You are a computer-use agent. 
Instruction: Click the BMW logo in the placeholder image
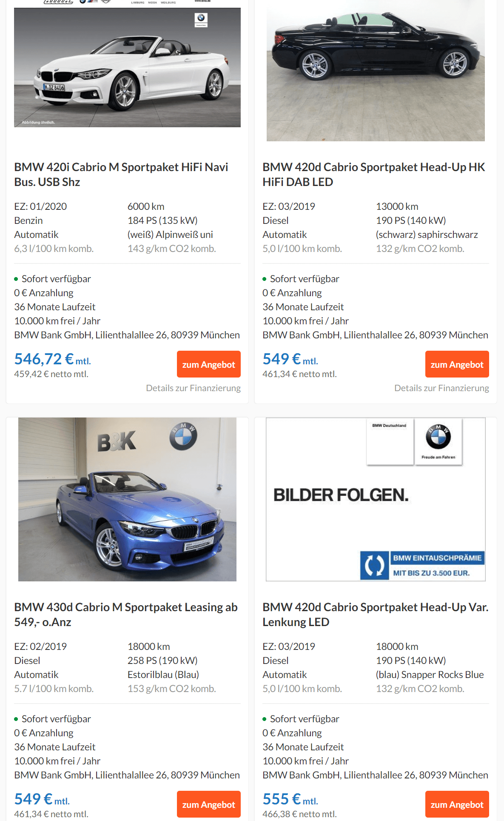click(x=438, y=437)
